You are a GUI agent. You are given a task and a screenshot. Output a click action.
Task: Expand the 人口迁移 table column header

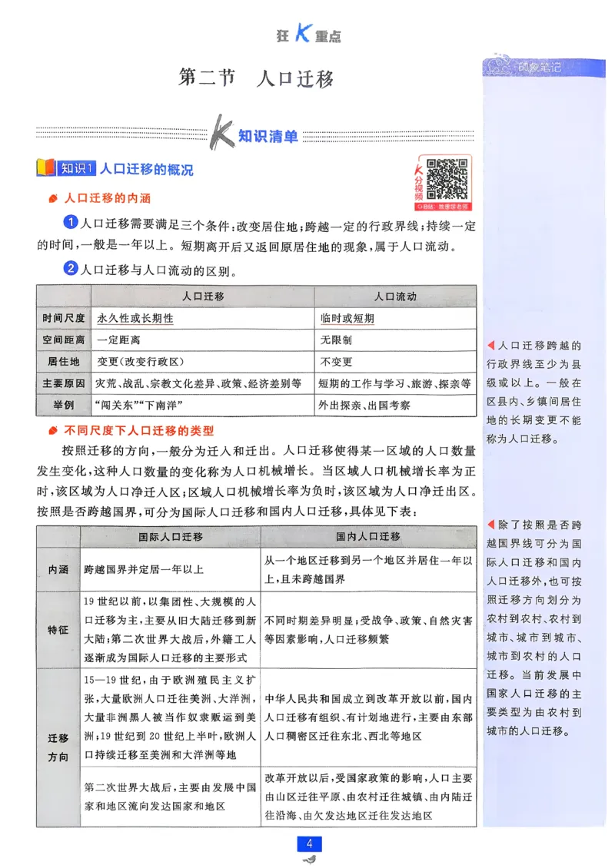coord(204,297)
